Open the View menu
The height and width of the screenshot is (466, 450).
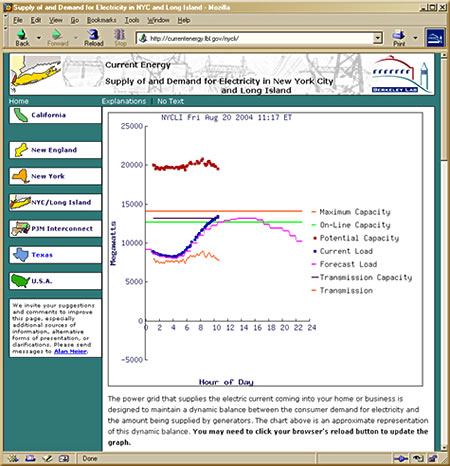point(56,20)
